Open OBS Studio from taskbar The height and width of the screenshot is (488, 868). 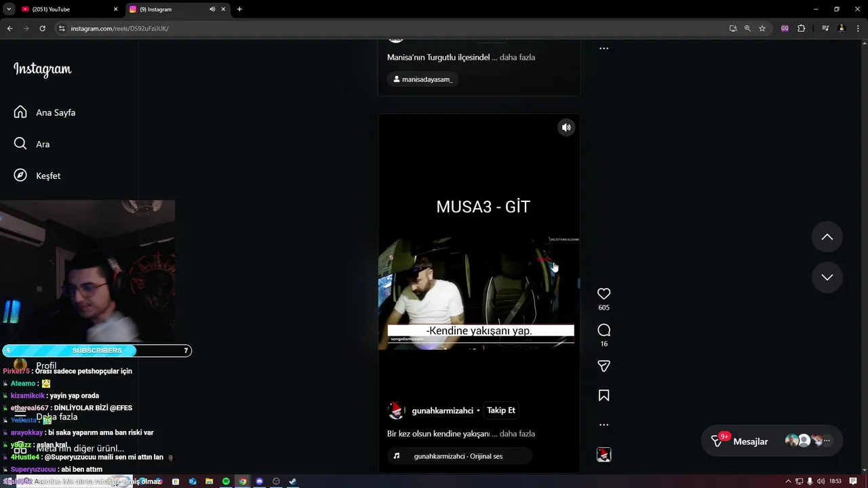coord(276,481)
